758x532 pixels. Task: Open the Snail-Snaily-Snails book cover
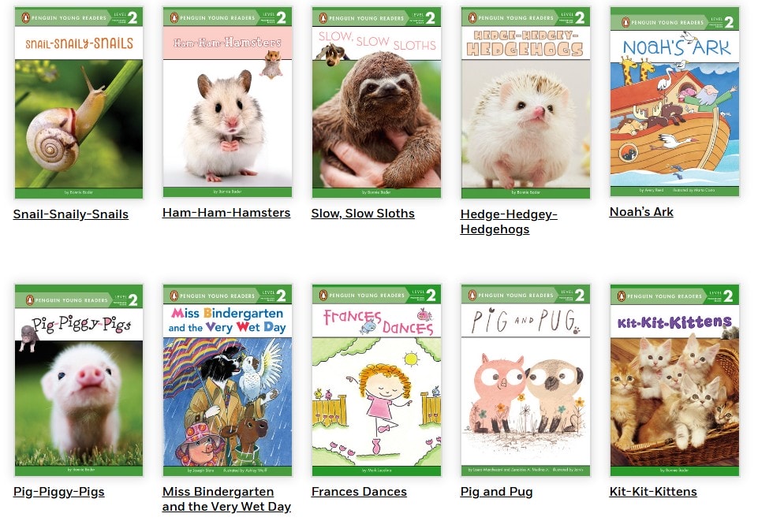pos(79,103)
